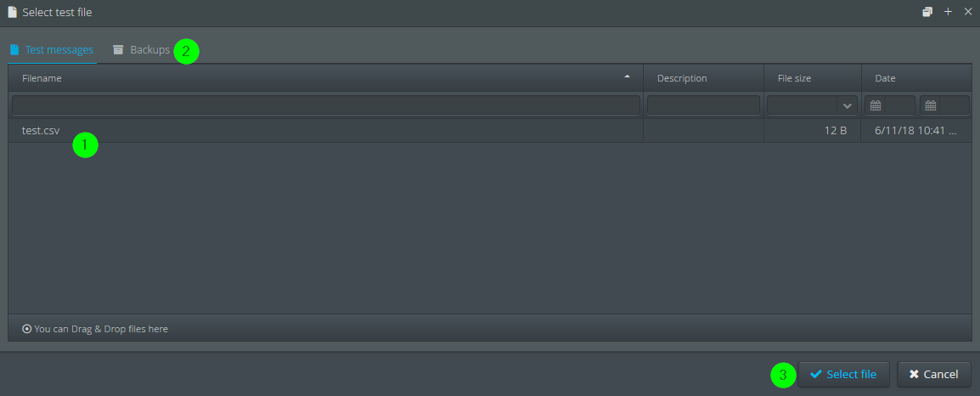This screenshot has width=980, height=396.
Task: Open the File size filter dropdown
Action: (x=848, y=105)
